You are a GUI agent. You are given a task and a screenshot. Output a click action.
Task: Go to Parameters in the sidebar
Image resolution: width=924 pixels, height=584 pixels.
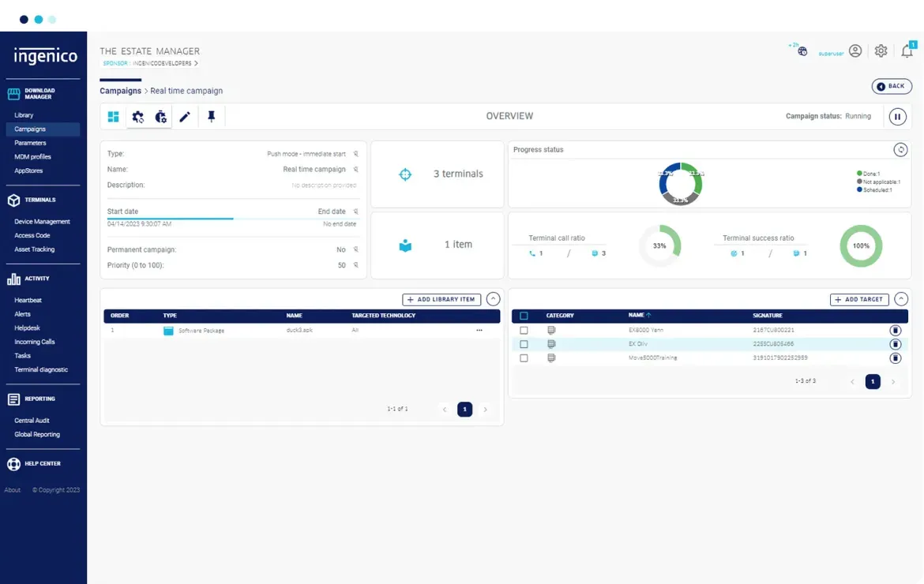(30, 143)
